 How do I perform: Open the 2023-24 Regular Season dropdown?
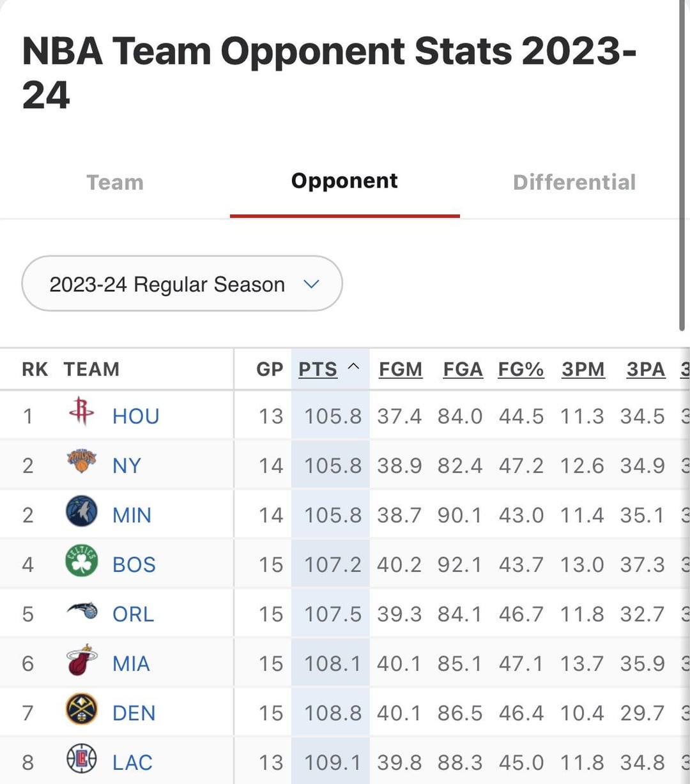(182, 284)
